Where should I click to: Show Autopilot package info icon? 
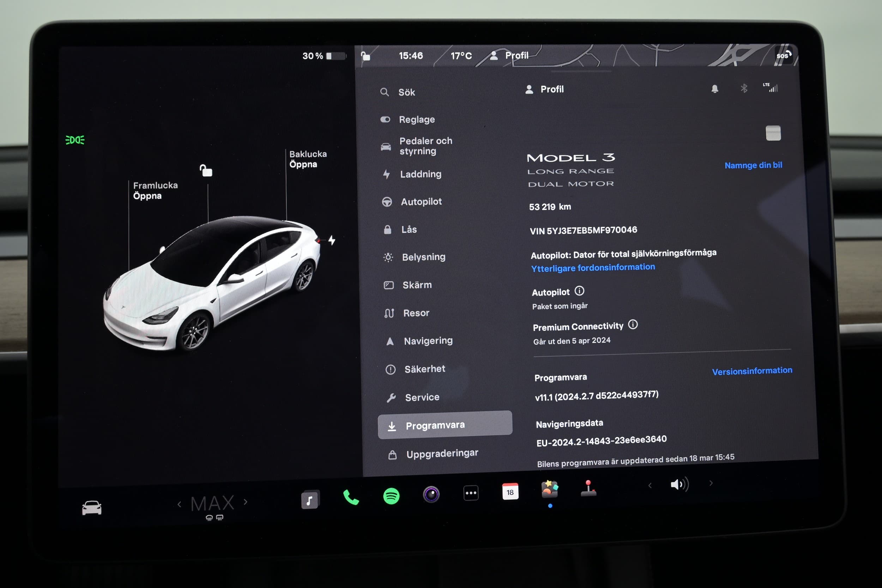click(x=579, y=291)
